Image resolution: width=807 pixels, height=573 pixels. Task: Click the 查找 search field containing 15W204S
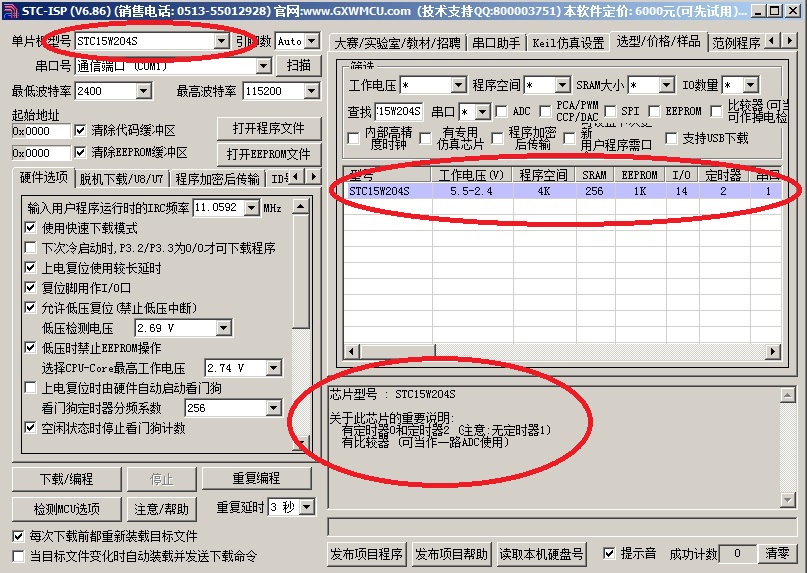pos(399,111)
